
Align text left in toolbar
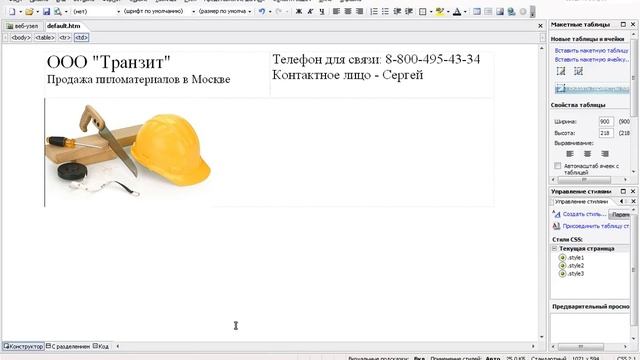coord(336,12)
